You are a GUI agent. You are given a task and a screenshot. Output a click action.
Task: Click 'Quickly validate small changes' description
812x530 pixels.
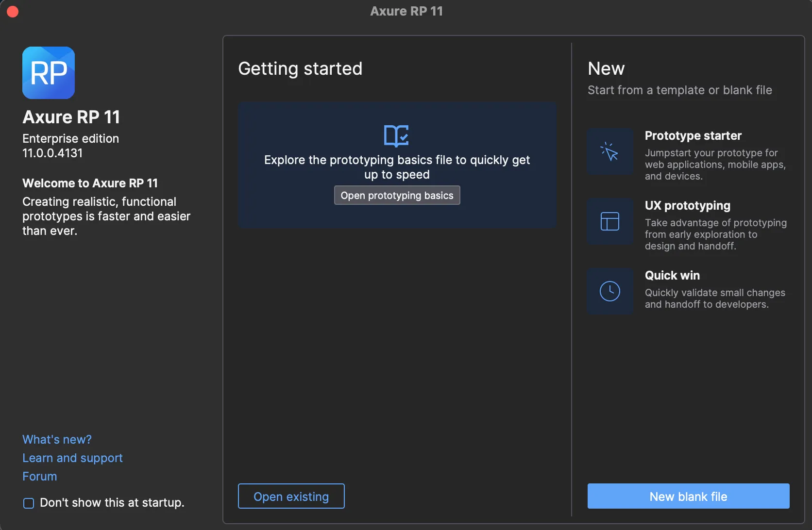pos(715,298)
